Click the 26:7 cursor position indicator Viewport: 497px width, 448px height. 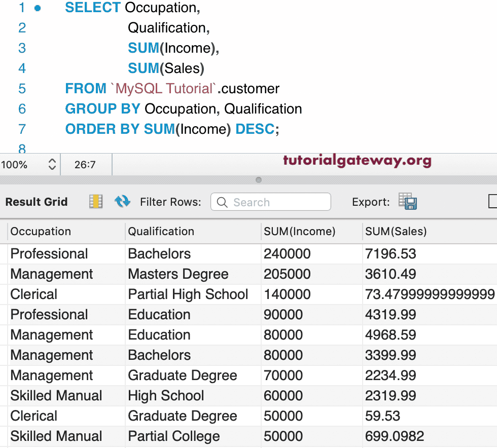tap(85, 165)
